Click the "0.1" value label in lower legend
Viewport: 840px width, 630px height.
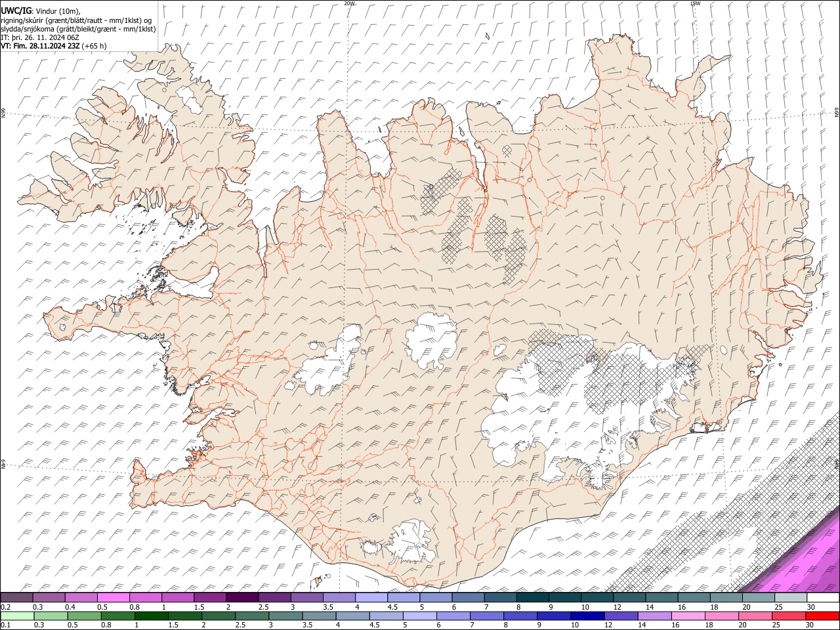pos(5,625)
